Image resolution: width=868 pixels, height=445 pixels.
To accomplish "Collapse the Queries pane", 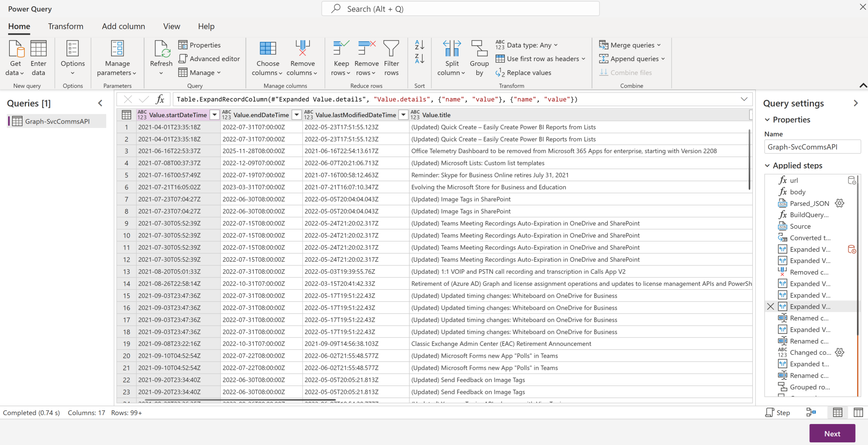I will click(100, 103).
